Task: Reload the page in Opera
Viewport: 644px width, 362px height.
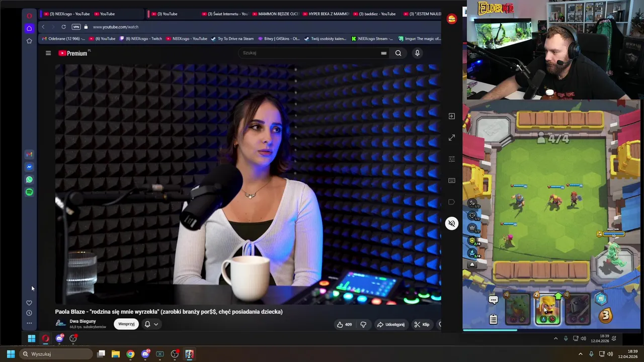Action: click(x=63, y=27)
